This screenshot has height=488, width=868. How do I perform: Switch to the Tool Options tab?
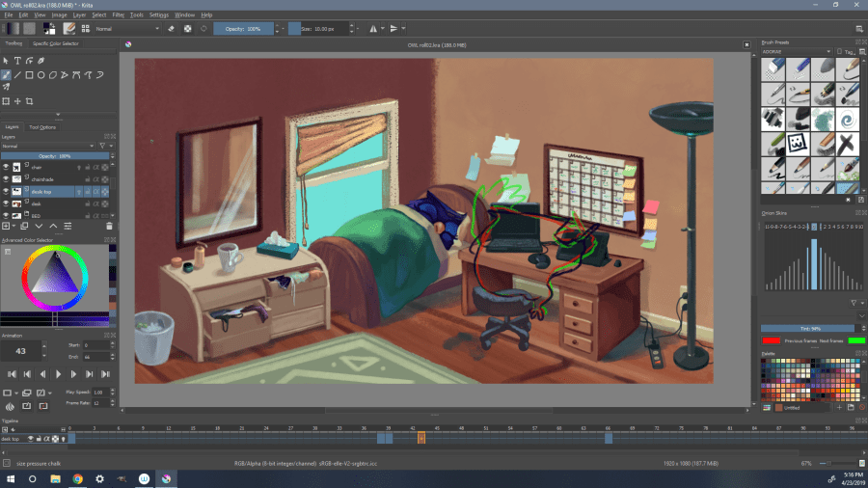click(42, 126)
